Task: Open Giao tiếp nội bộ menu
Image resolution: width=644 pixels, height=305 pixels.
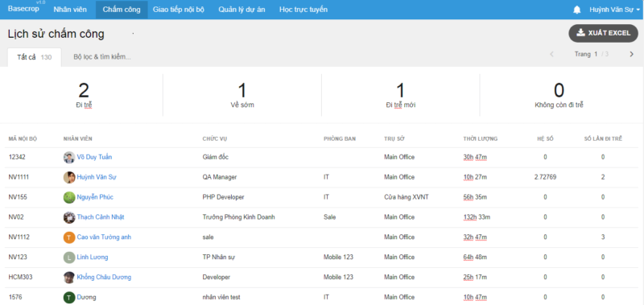Action: (x=178, y=10)
